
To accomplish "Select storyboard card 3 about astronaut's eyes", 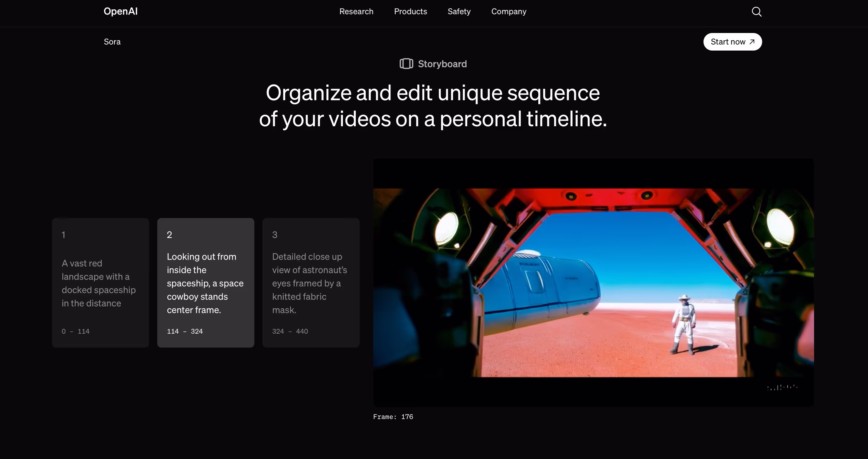I will (311, 282).
